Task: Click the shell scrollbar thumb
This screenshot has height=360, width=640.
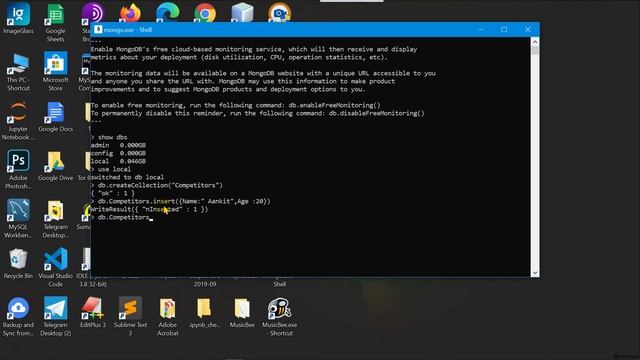Action: tap(535, 51)
